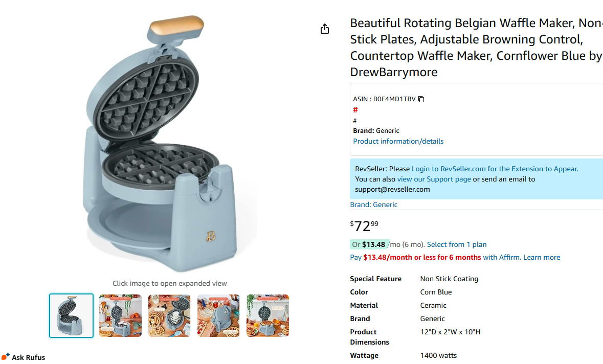Click the Beautiful Rotating Belgian Waffle Maker title

tap(476, 47)
